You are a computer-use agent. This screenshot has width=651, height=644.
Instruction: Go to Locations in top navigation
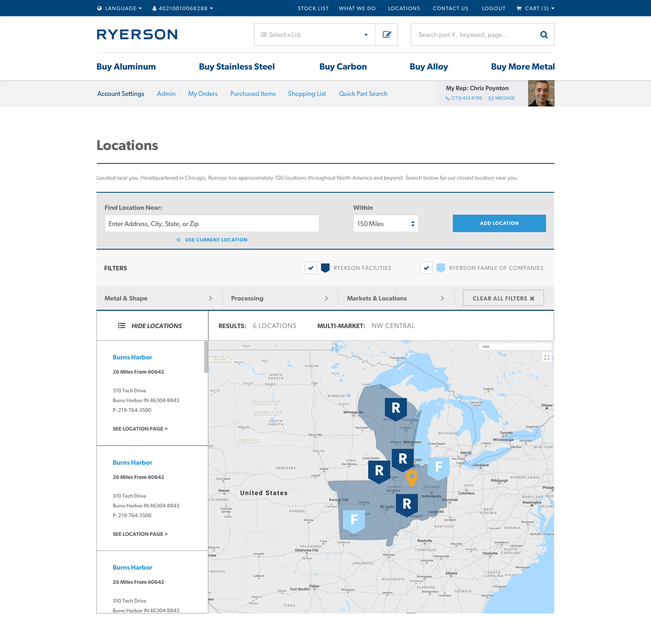(x=404, y=8)
